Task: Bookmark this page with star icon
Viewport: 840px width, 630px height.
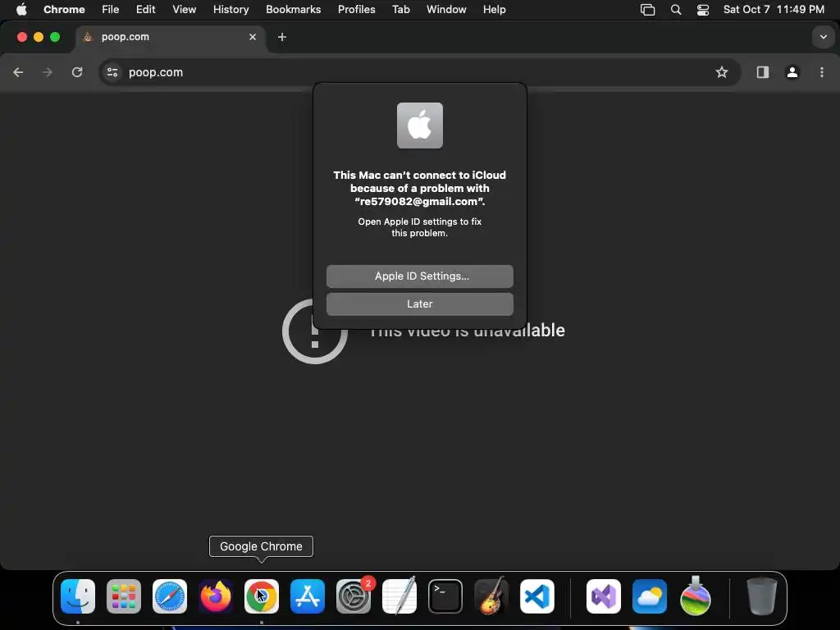Action: tap(722, 72)
